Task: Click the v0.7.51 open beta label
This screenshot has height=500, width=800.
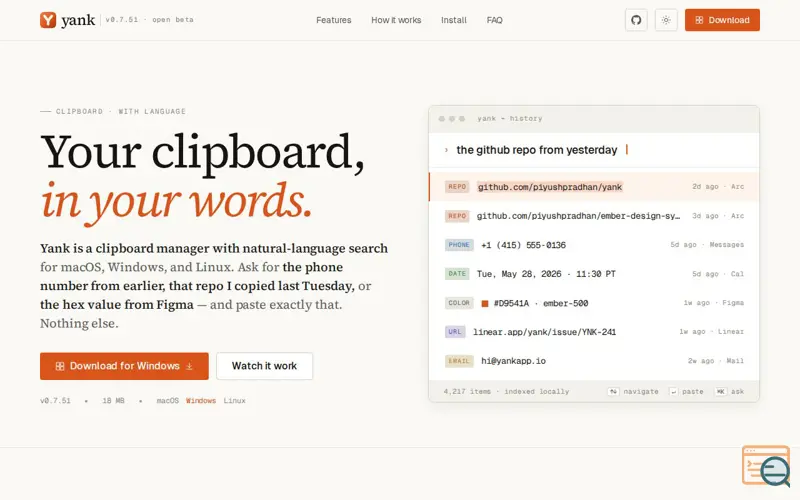Action: [149, 20]
